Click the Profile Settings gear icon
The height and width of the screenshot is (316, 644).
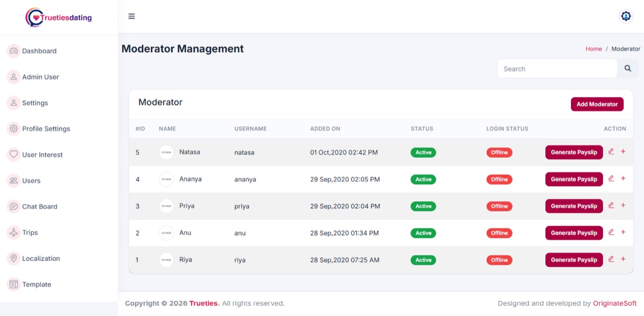pyautogui.click(x=13, y=129)
